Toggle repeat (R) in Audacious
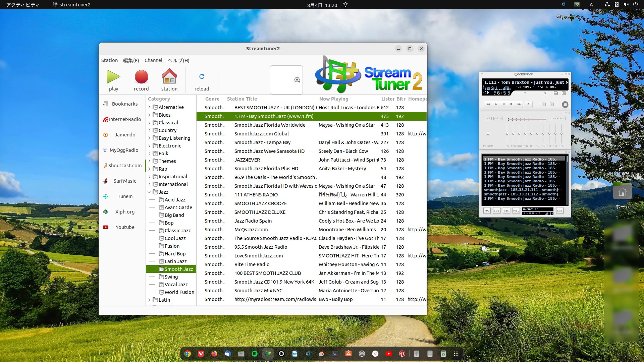The width and height of the screenshot is (644, 362). coord(552,104)
